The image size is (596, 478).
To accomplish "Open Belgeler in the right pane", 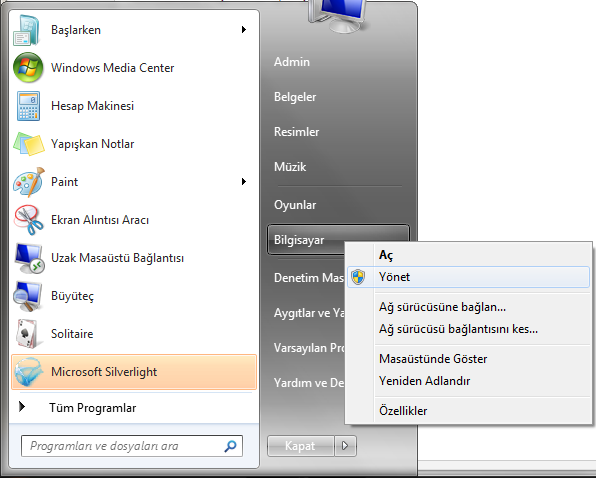I will [295, 97].
